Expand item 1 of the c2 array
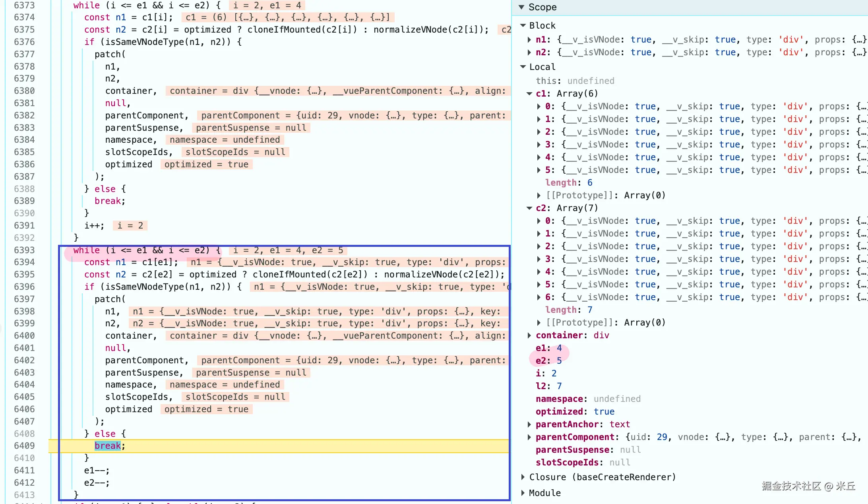868x504 pixels. click(539, 234)
